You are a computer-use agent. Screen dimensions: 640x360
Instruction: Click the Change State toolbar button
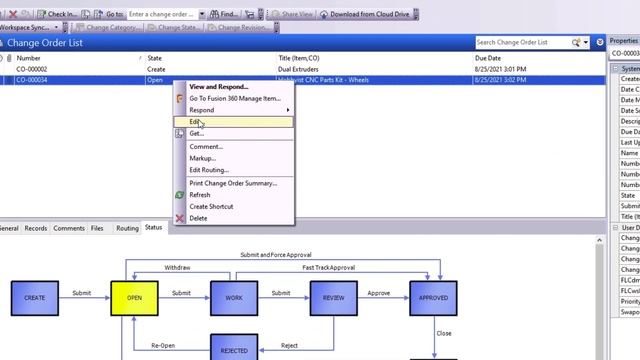click(x=174, y=27)
